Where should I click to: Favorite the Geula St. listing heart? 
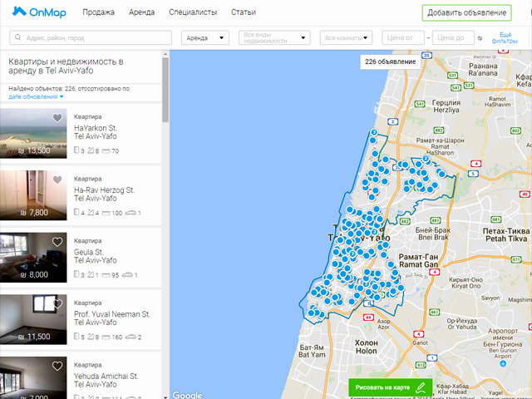click(57, 242)
